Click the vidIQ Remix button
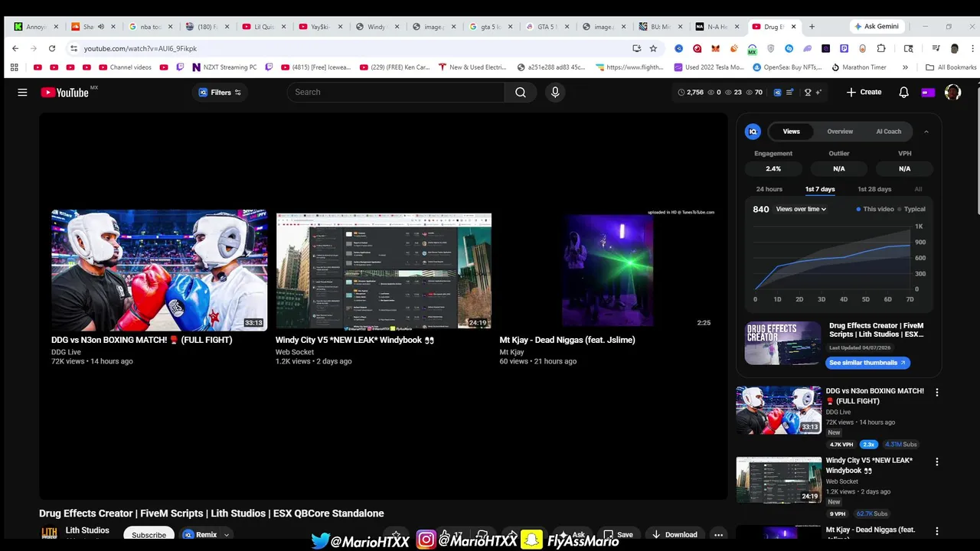The width and height of the screenshot is (980, 551). pyautogui.click(x=201, y=535)
